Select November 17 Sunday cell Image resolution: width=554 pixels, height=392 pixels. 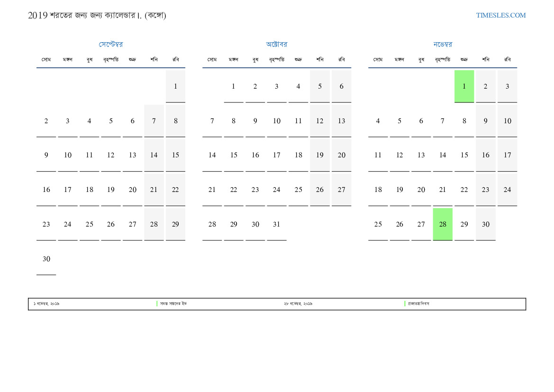[x=507, y=155]
